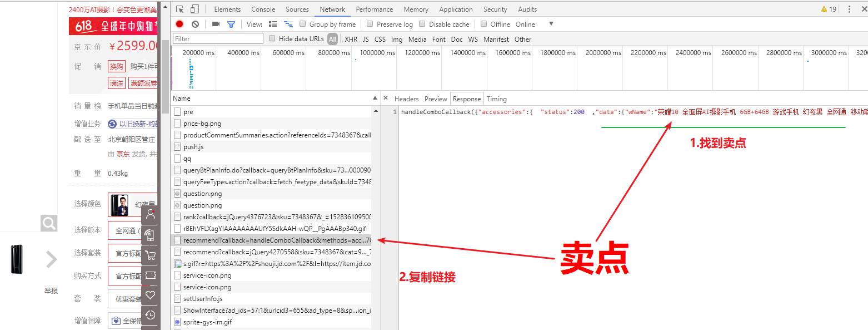This screenshot has width=868, height=330.
Task: Stop recording with the red record button
Action: click(179, 24)
